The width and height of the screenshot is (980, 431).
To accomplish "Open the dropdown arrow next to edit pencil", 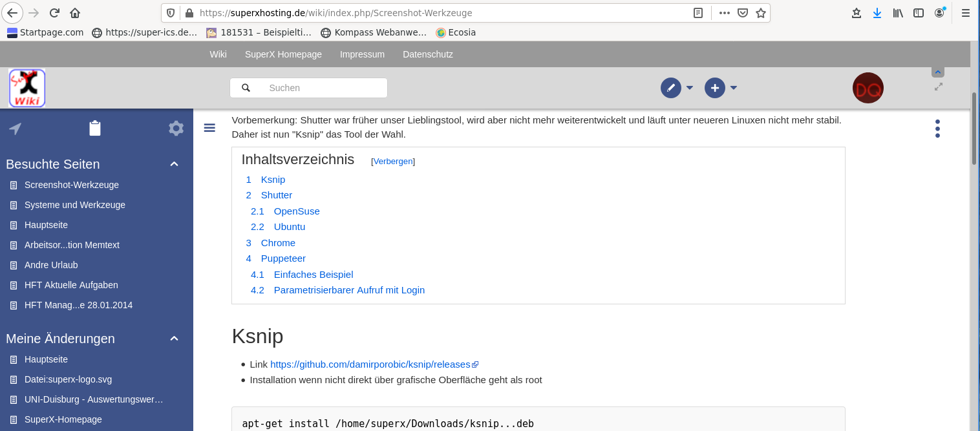I will click(690, 88).
